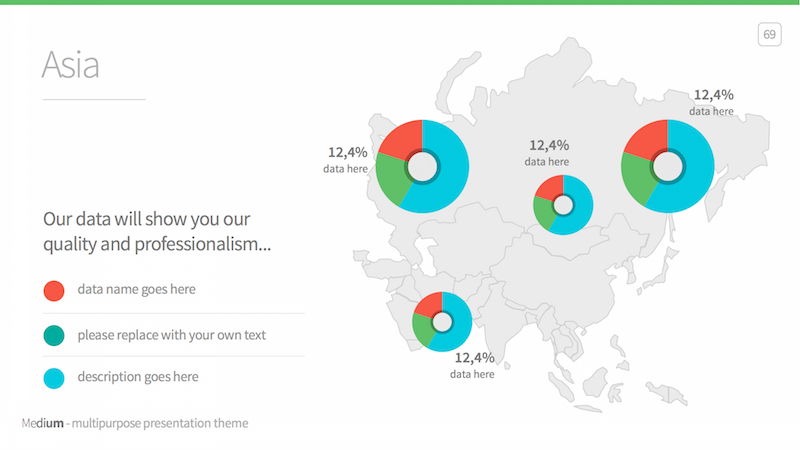Select the "data name goes here" legend text
Image resolution: width=800 pixels, height=450 pixels.
tap(136, 290)
